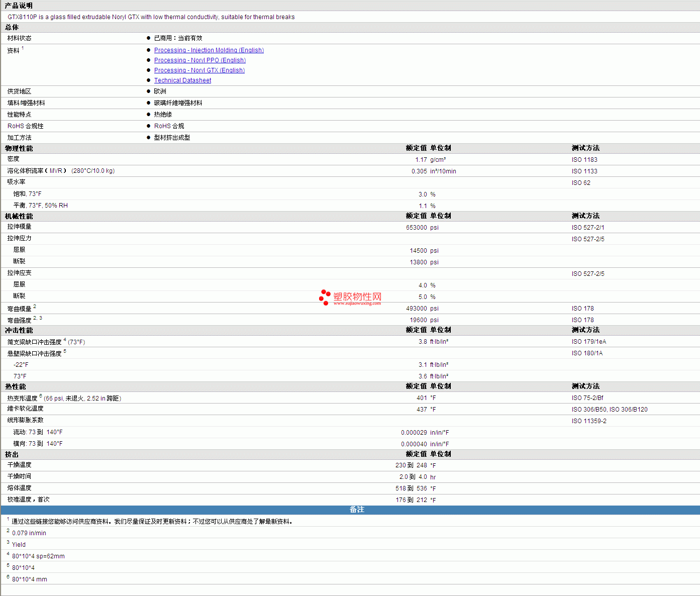The image size is (700, 596).
Task: Click the calibration temperature 176 到 212
Action: pos(411,500)
